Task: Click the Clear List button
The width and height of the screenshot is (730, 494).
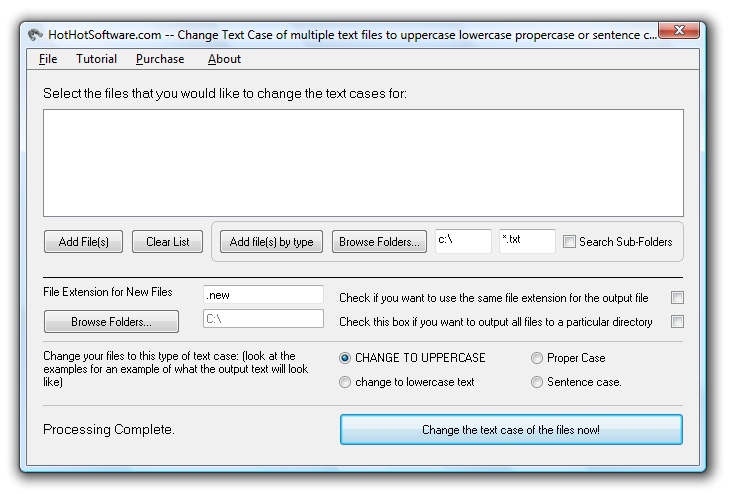Action: pyautogui.click(x=168, y=242)
